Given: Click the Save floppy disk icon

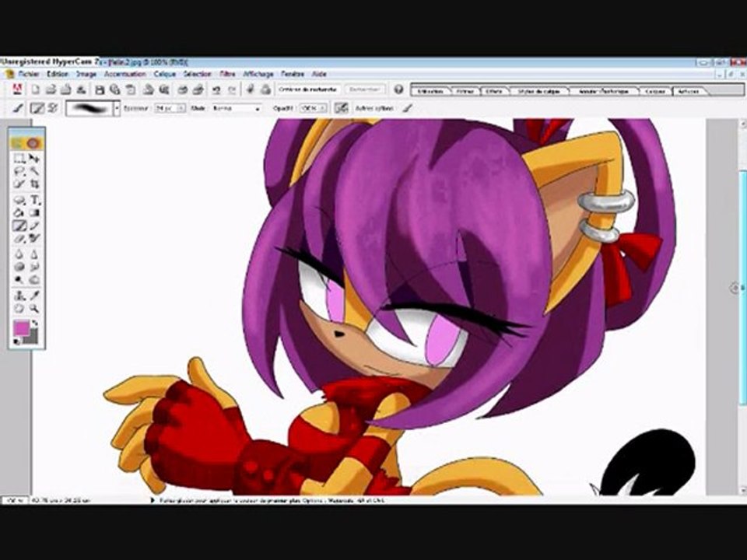Looking at the screenshot, I should tap(100, 89).
